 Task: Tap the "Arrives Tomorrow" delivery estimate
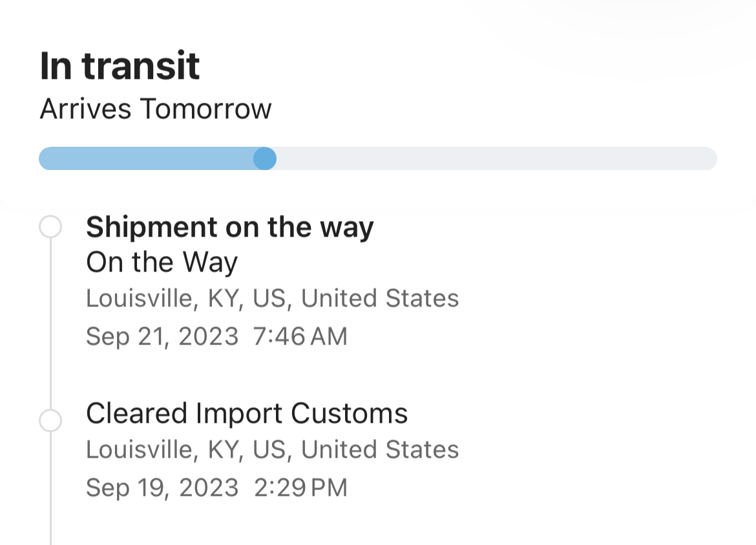click(x=156, y=109)
